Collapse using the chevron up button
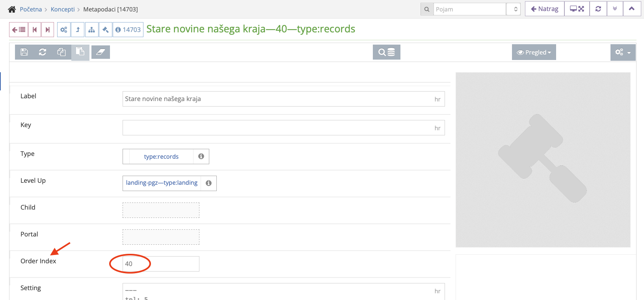 coord(632,9)
